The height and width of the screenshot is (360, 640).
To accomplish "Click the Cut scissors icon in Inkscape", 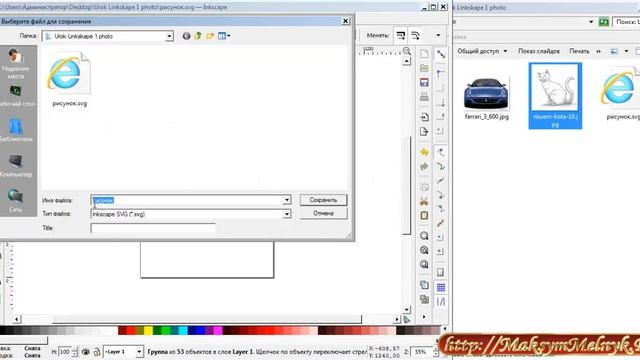I will click(424, 201).
